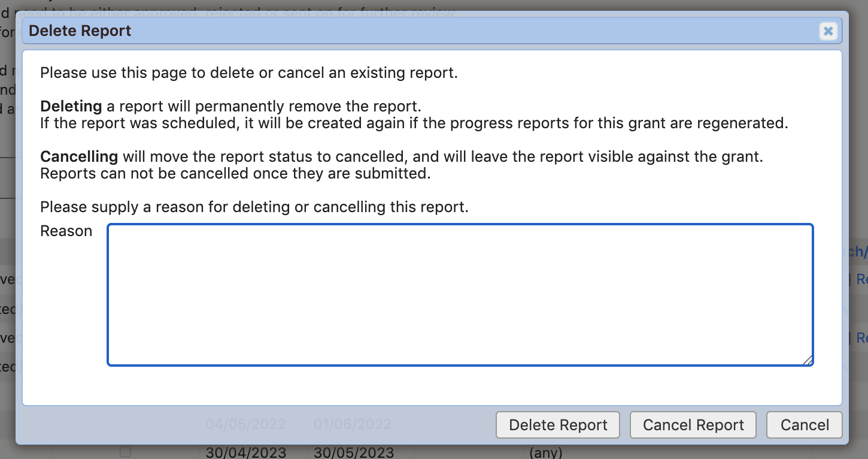The width and height of the screenshot is (868, 459).
Task: Click the bold word Cancelling
Action: point(78,157)
